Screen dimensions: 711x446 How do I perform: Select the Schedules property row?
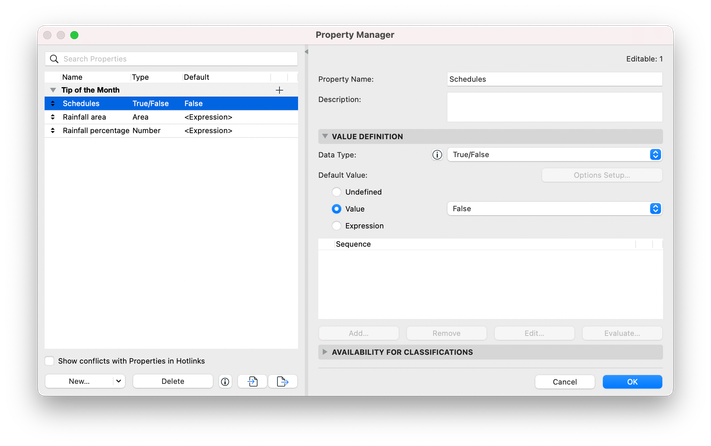click(x=171, y=103)
